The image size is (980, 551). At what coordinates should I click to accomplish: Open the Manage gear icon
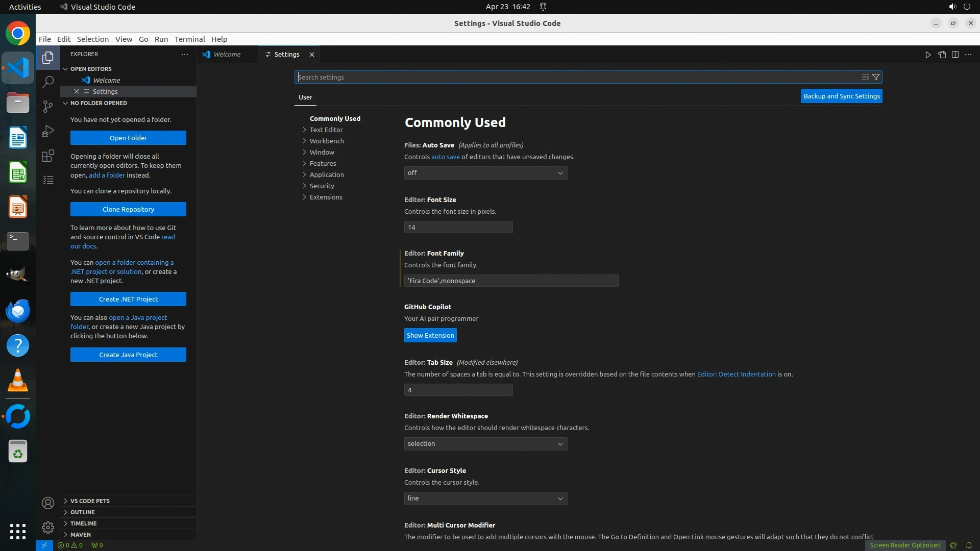point(48,527)
